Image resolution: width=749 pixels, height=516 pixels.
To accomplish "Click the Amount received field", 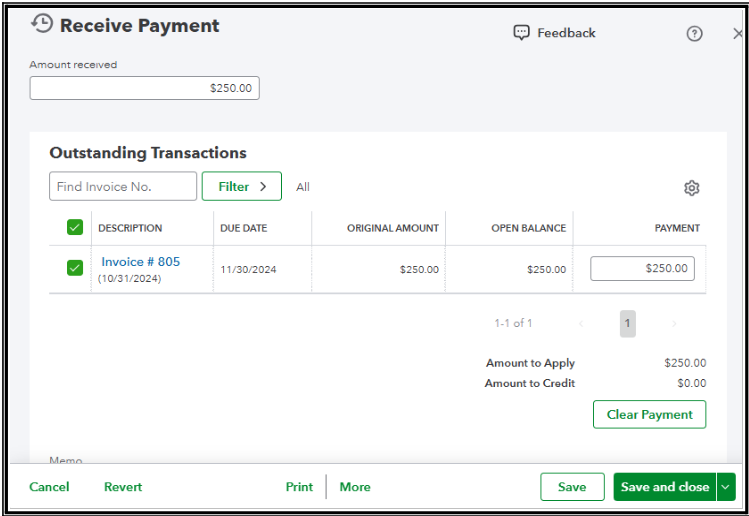I will (144, 88).
